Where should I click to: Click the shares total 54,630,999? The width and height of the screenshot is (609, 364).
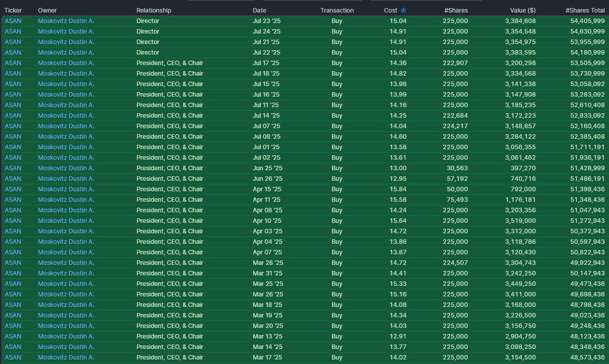pyautogui.click(x=588, y=31)
